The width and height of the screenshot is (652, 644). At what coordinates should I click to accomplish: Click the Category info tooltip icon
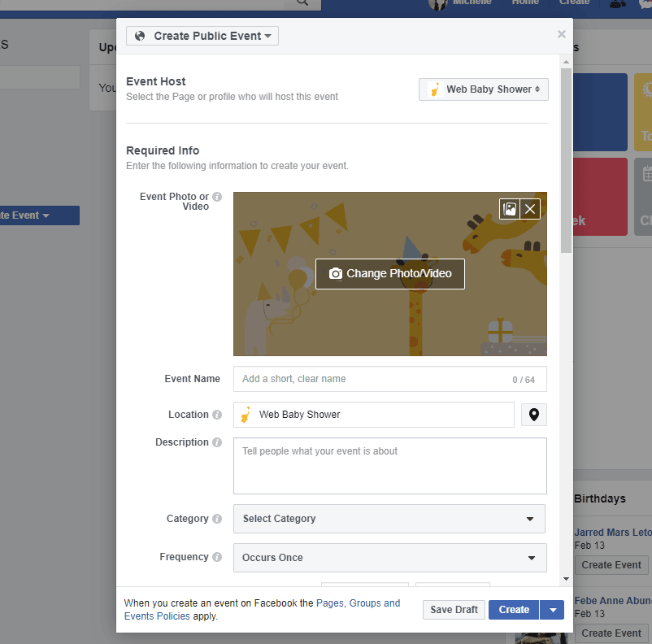(x=216, y=518)
